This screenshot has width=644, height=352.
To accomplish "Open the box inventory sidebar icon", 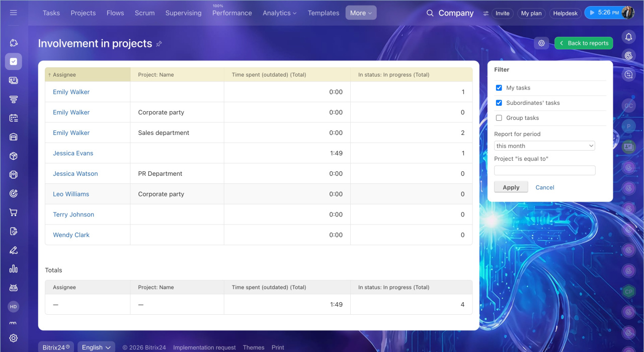I will pyautogui.click(x=14, y=156).
